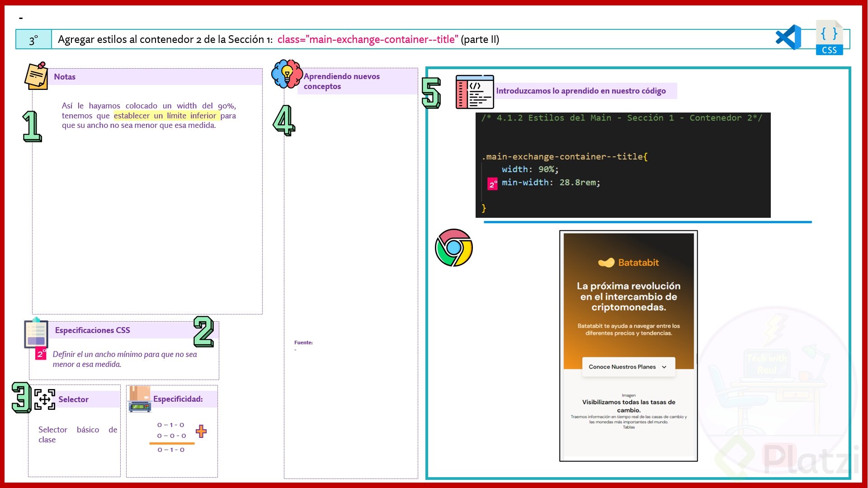
Task: Click the Fuente label
Action: coord(303,343)
